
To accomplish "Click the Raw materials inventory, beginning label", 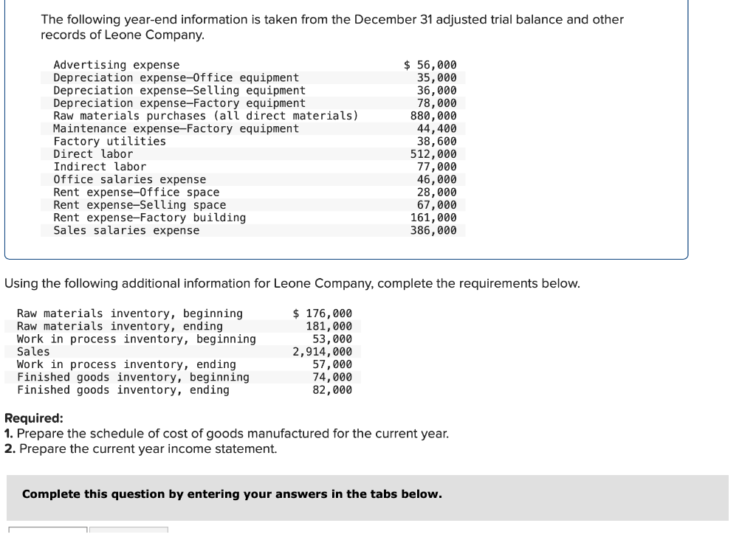I will tap(130, 313).
